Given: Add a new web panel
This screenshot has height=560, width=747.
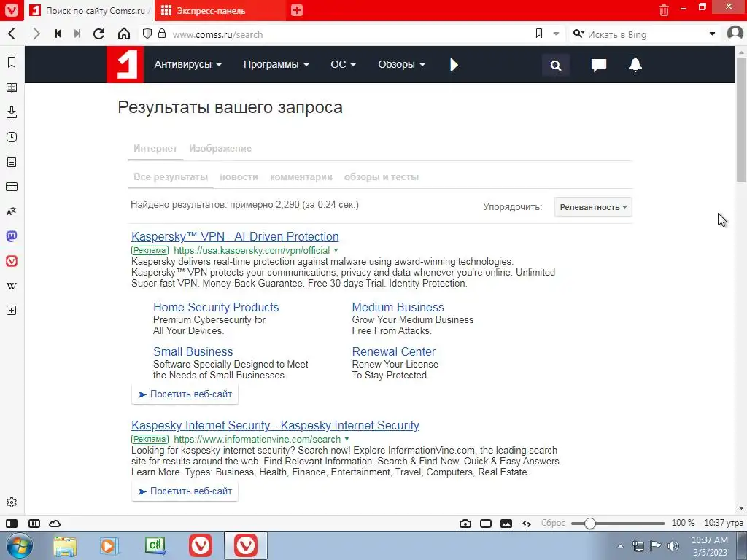Looking at the screenshot, I should pos(12,311).
